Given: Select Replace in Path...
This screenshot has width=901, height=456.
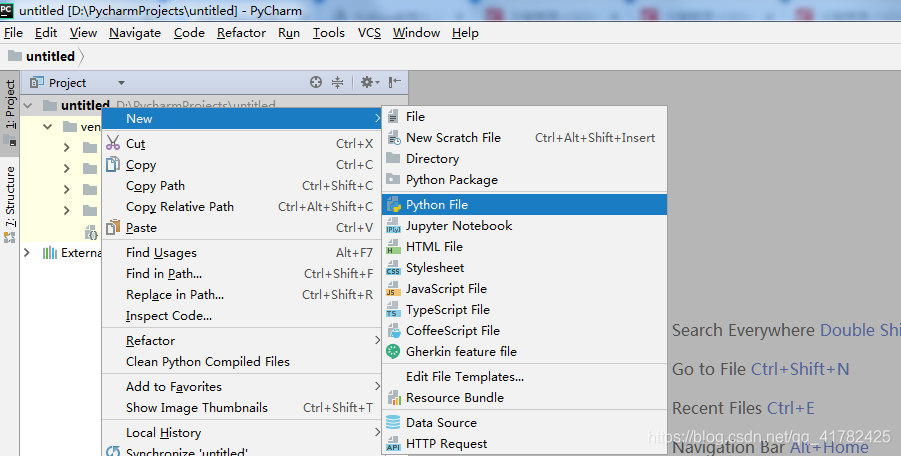Looking at the screenshot, I should [x=242, y=295].
